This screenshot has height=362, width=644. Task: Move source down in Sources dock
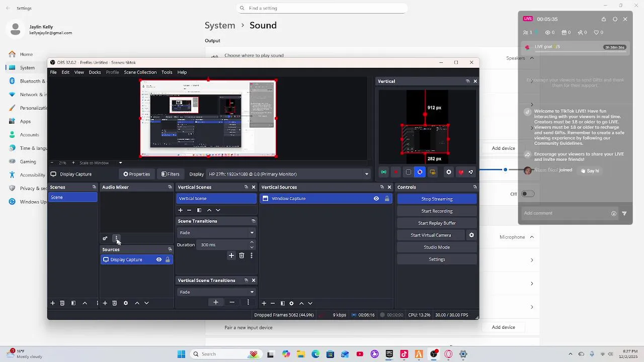[x=146, y=303]
